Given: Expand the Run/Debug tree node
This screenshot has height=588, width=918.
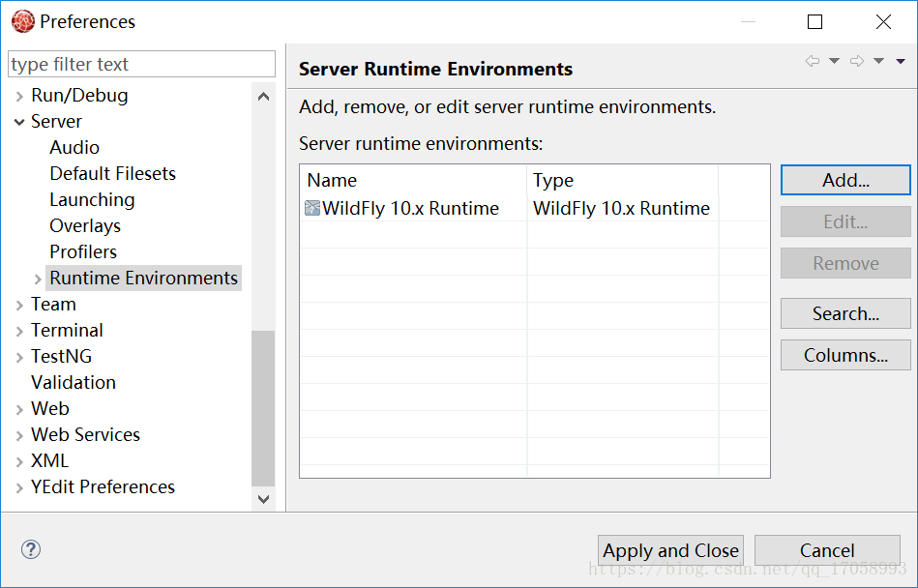Looking at the screenshot, I should tap(19, 96).
